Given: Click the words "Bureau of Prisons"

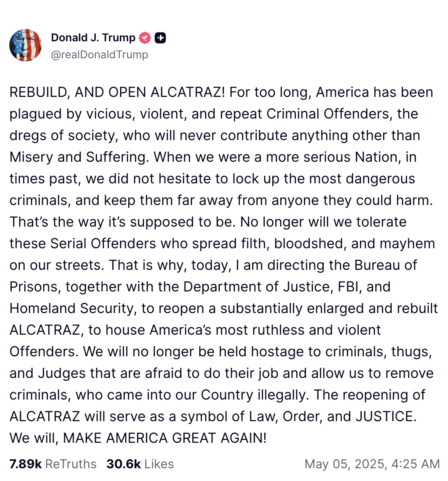Looking at the screenshot, I should [385, 266].
